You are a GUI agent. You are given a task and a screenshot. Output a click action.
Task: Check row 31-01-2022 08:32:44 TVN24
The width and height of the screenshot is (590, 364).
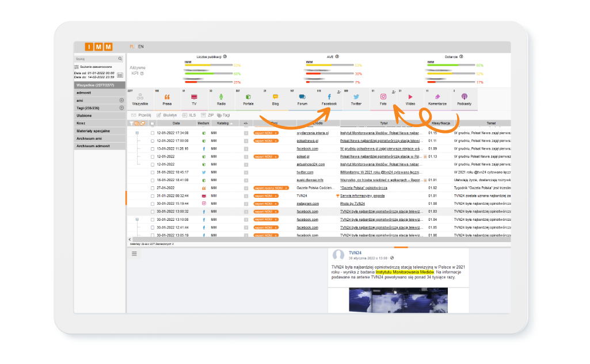point(153,196)
